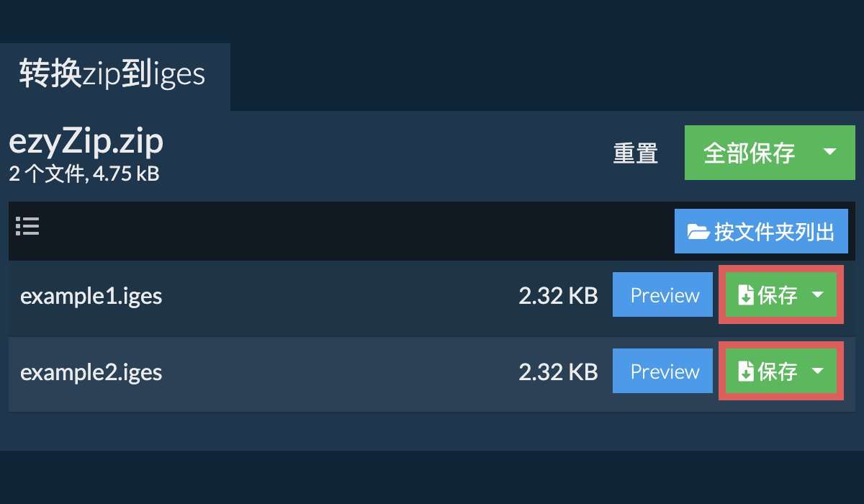Click the 保存 label for example1.iges
This screenshot has width=864, height=504.
[x=778, y=295]
